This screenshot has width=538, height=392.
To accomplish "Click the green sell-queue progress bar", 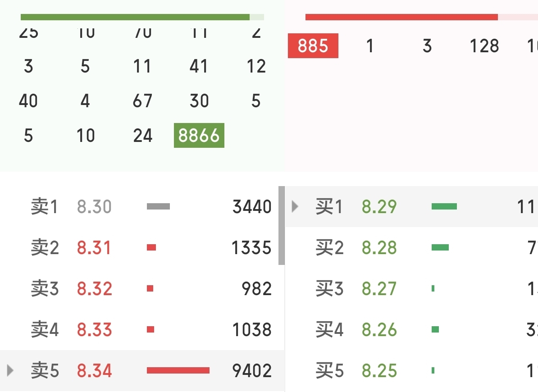I will tap(135, 17).
